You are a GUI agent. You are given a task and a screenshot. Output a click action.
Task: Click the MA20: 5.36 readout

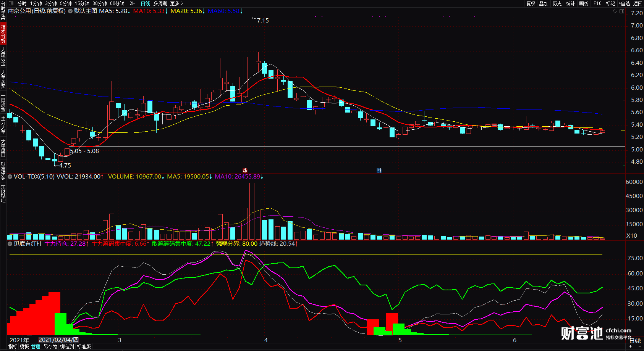click(x=188, y=11)
